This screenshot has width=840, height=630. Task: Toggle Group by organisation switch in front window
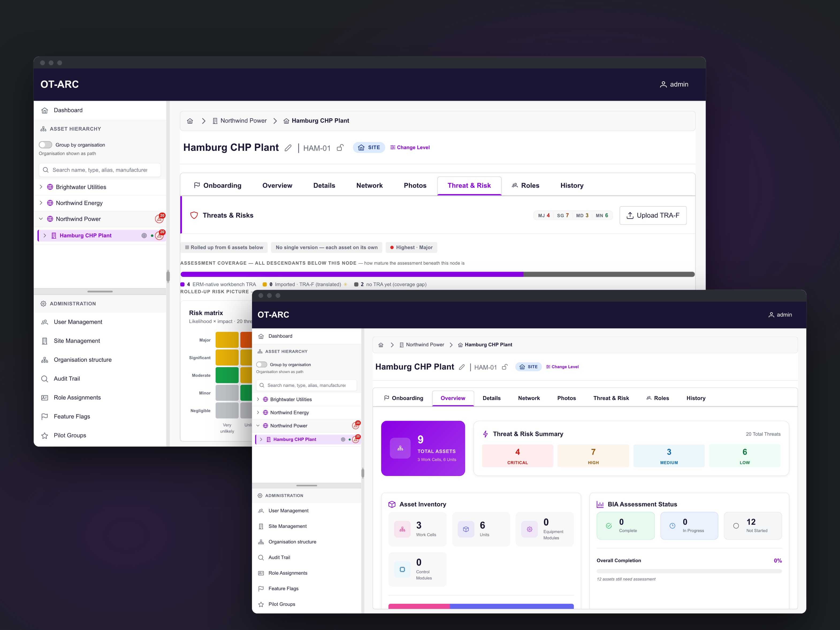pyautogui.click(x=262, y=364)
